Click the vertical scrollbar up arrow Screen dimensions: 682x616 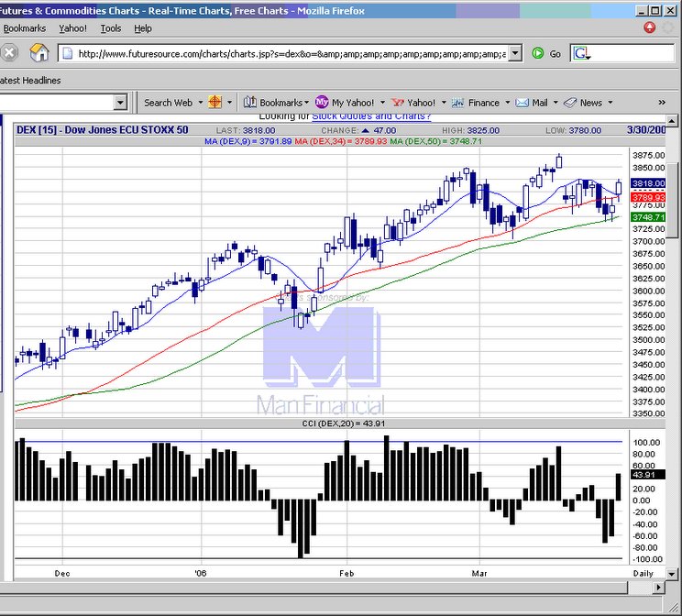click(x=672, y=120)
